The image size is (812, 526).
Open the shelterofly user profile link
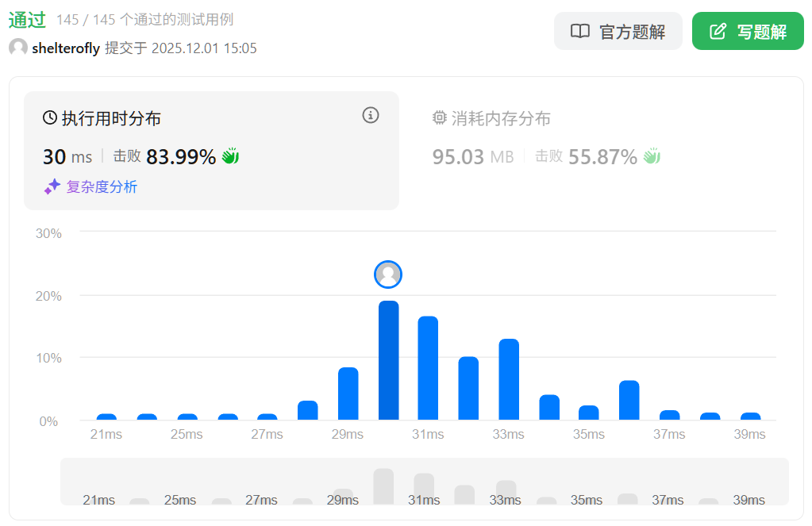pos(66,48)
